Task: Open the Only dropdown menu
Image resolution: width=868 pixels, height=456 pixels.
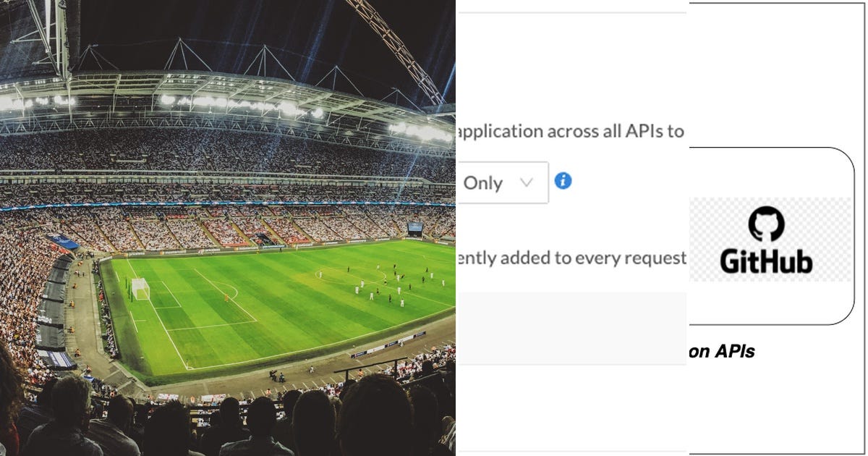Action: (x=502, y=183)
